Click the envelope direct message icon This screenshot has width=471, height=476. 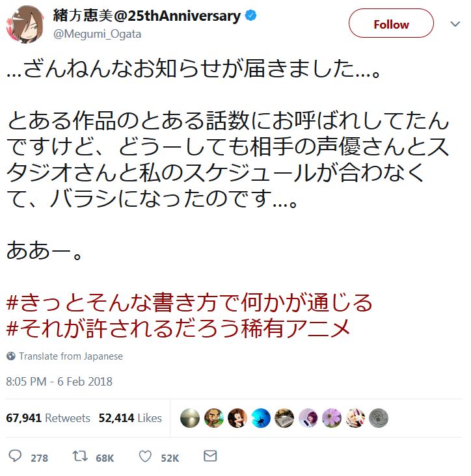209,456
